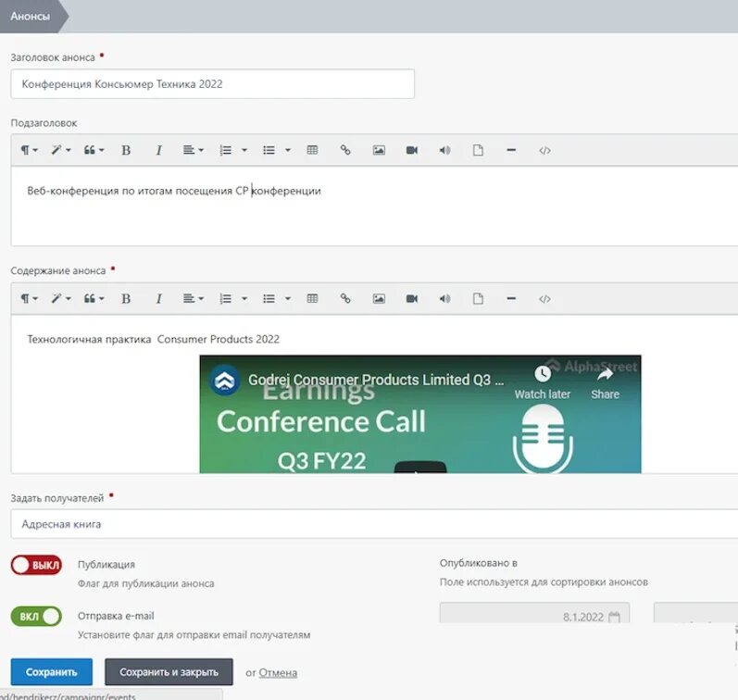Open code view in Содержание анонса toolbar
Image resolution: width=738 pixels, height=700 pixels.
(x=544, y=298)
